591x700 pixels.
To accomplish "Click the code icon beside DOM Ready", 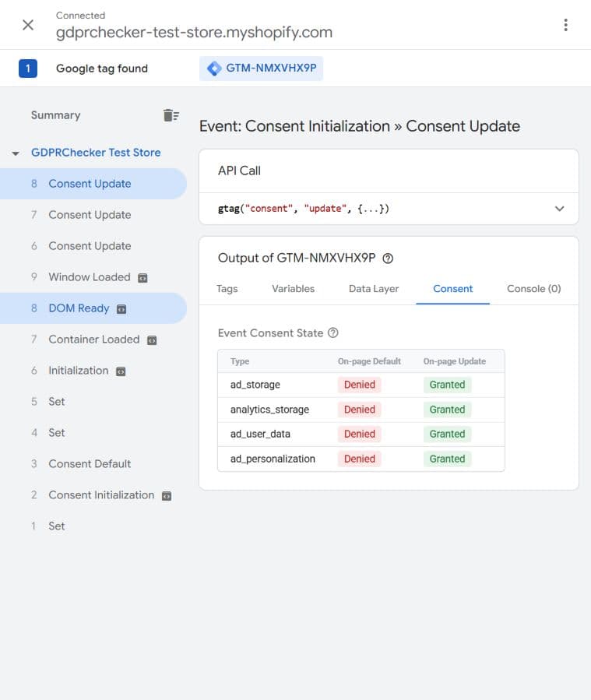I will coord(121,309).
